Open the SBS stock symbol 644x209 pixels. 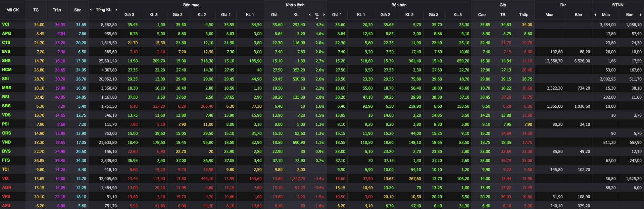(x=6, y=106)
